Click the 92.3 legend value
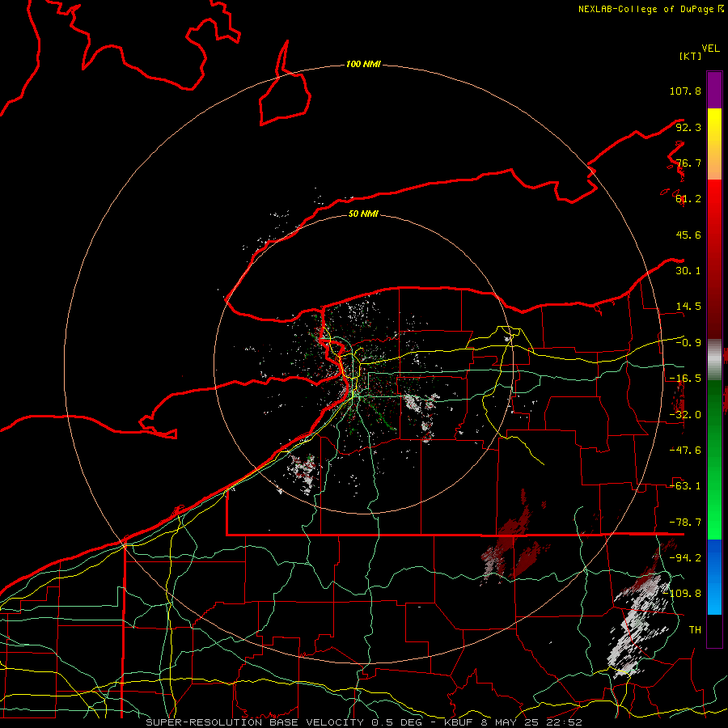The height and width of the screenshot is (728, 728). click(x=688, y=127)
